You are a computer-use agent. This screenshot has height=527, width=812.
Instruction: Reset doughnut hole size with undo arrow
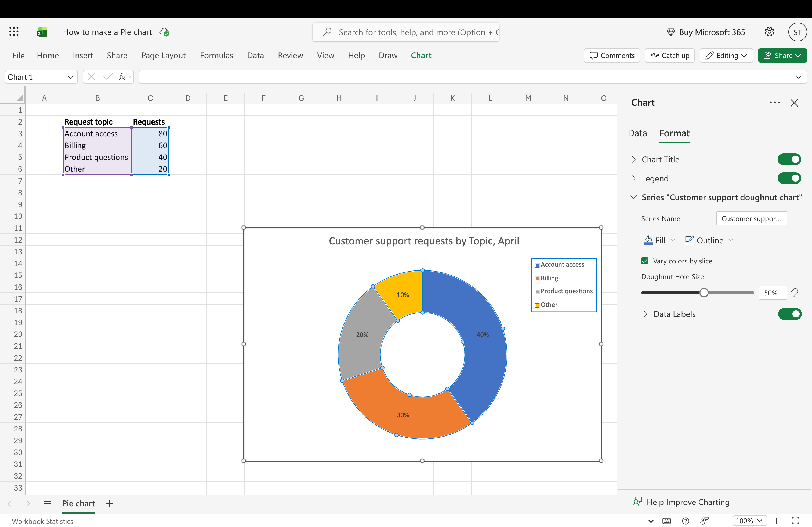coord(794,292)
